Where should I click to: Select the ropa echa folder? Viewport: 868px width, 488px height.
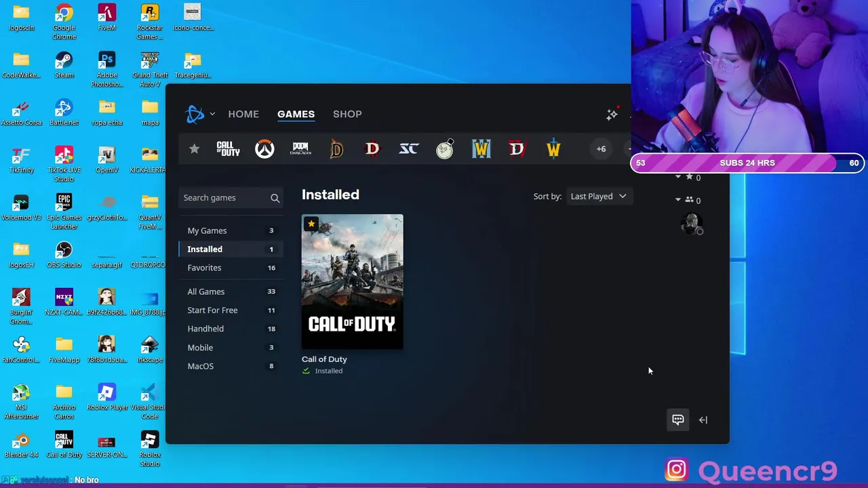coord(106,113)
